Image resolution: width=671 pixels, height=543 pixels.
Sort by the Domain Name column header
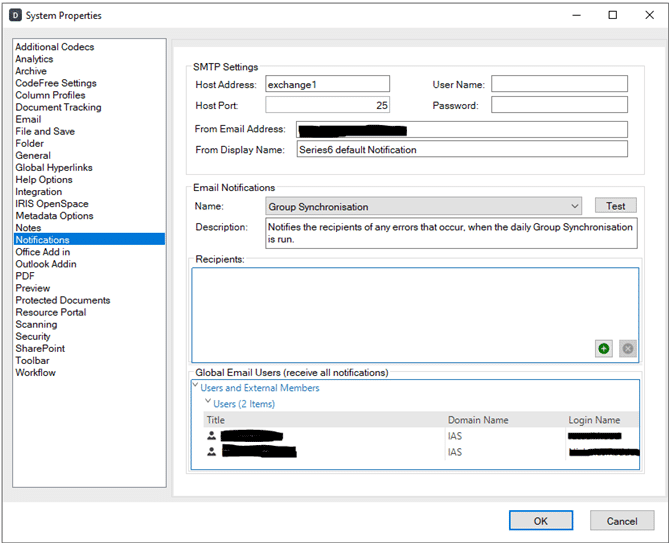pyautogui.click(x=505, y=420)
